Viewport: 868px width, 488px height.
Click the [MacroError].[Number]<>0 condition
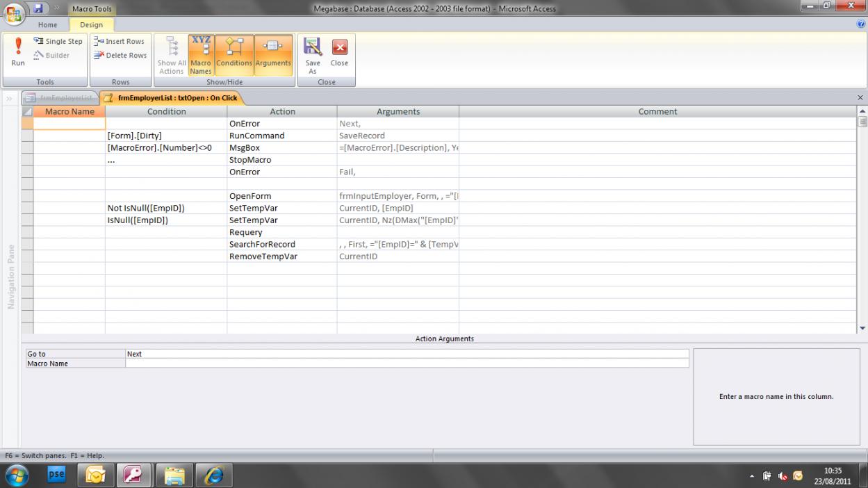coord(166,147)
